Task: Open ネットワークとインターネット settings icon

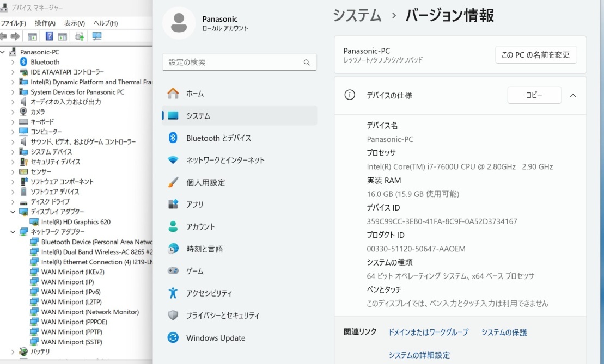Action: [173, 160]
